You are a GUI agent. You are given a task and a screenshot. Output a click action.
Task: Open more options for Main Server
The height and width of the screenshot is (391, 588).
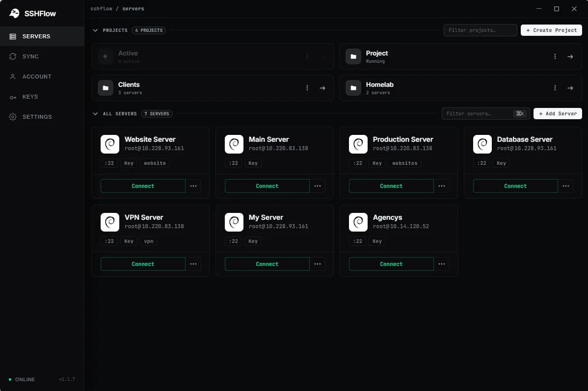click(317, 186)
